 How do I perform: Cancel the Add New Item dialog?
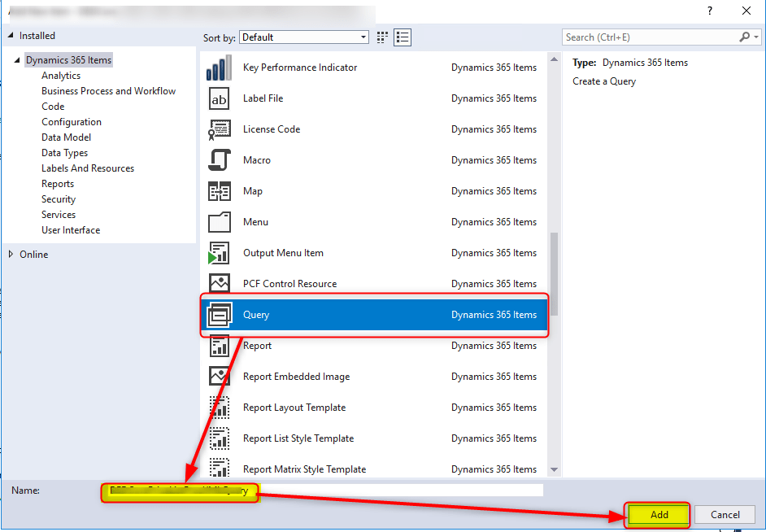coord(724,514)
